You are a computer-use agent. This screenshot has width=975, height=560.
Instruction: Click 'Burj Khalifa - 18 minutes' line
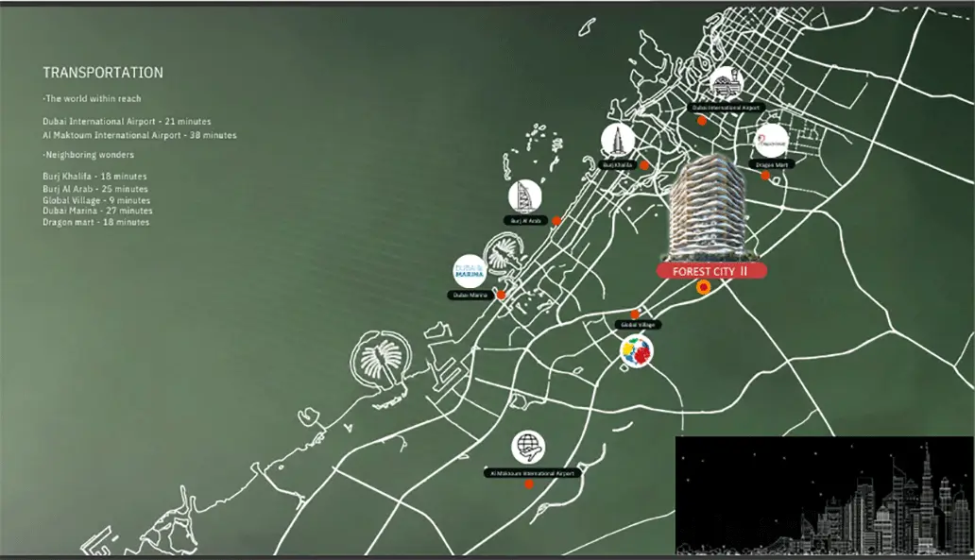click(94, 176)
